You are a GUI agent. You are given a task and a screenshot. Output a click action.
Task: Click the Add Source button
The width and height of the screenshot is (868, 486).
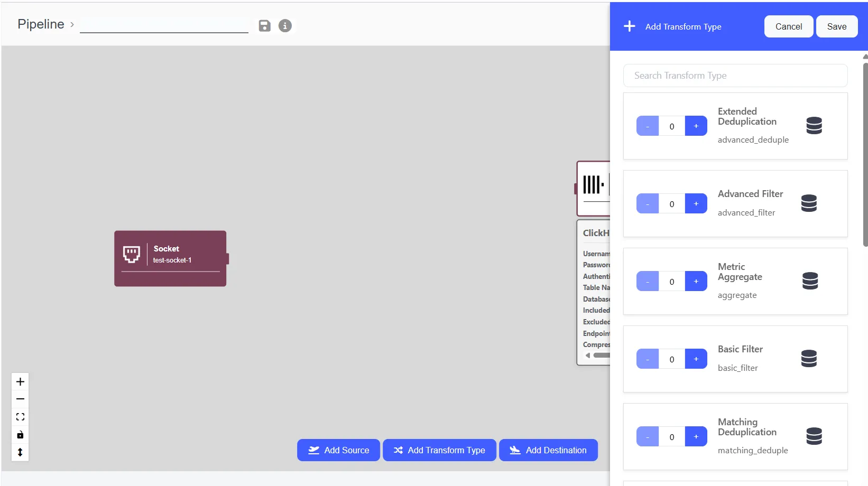click(338, 450)
